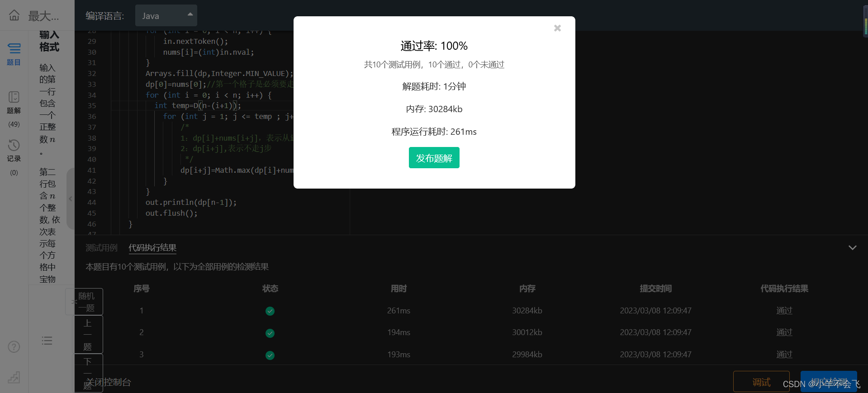Click 关闭控制台 link
Image resolution: width=868 pixels, height=393 pixels.
pyautogui.click(x=109, y=382)
